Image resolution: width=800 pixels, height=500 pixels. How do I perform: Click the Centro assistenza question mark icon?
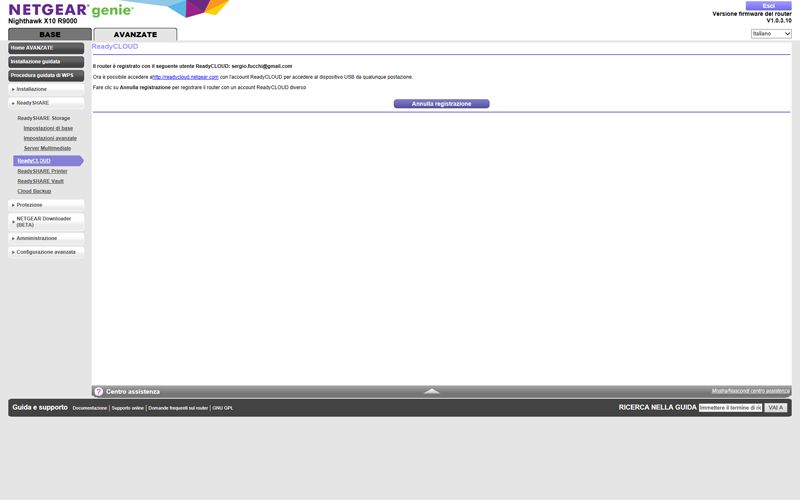[x=98, y=391]
